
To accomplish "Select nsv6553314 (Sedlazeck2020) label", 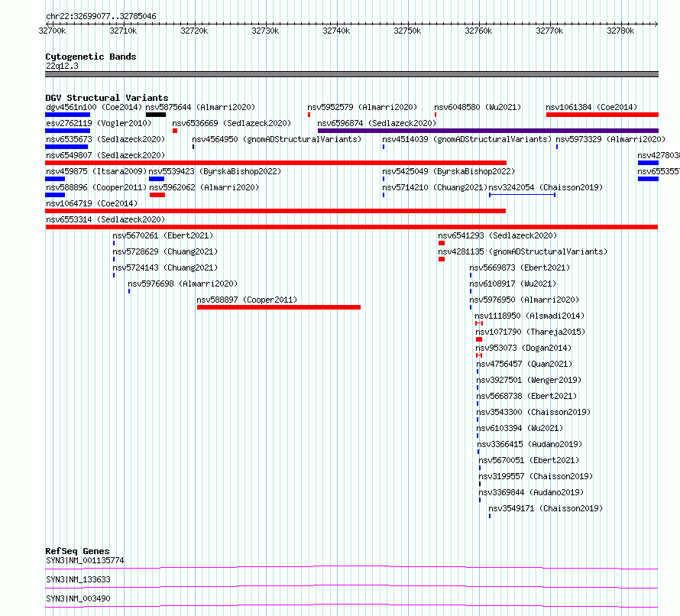I will (x=105, y=219).
